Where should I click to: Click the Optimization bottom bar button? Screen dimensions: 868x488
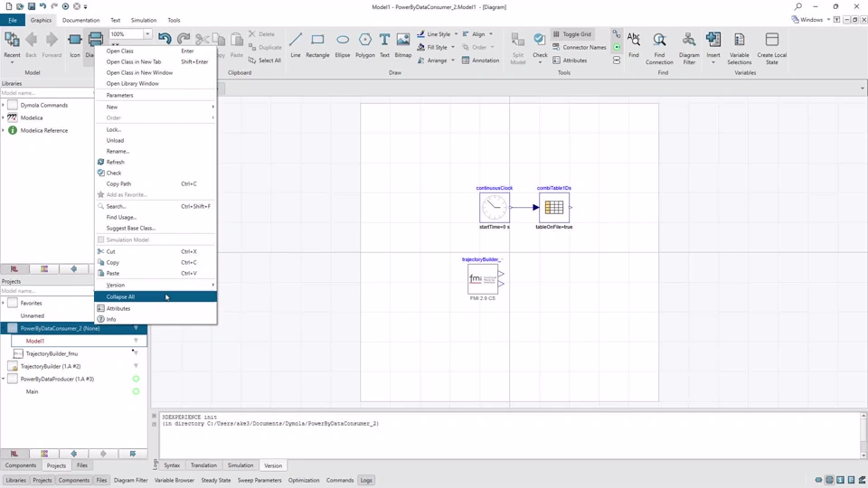coord(304,480)
